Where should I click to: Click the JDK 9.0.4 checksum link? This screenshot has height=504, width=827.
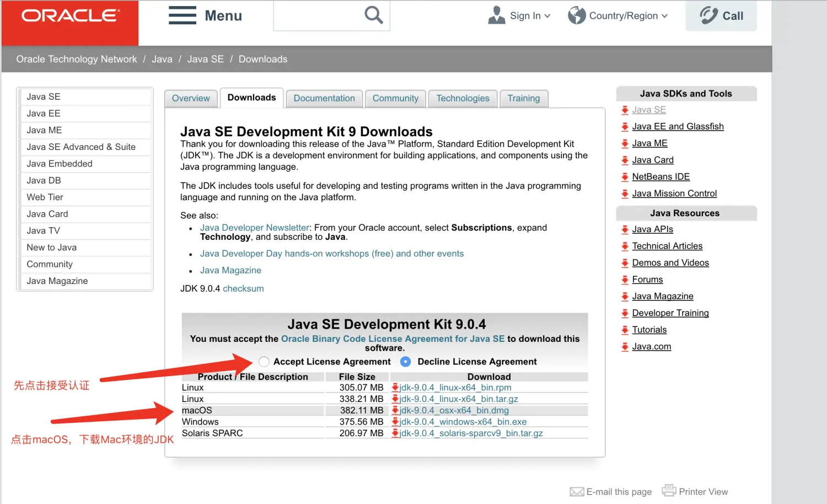[243, 288]
